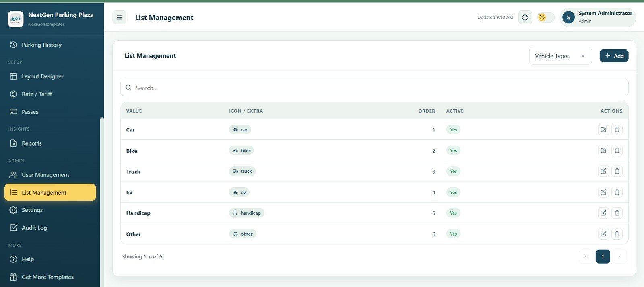Click the NextGen Parking Plaza logo
This screenshot has width=644, height=287.
(x=16, y=19)
